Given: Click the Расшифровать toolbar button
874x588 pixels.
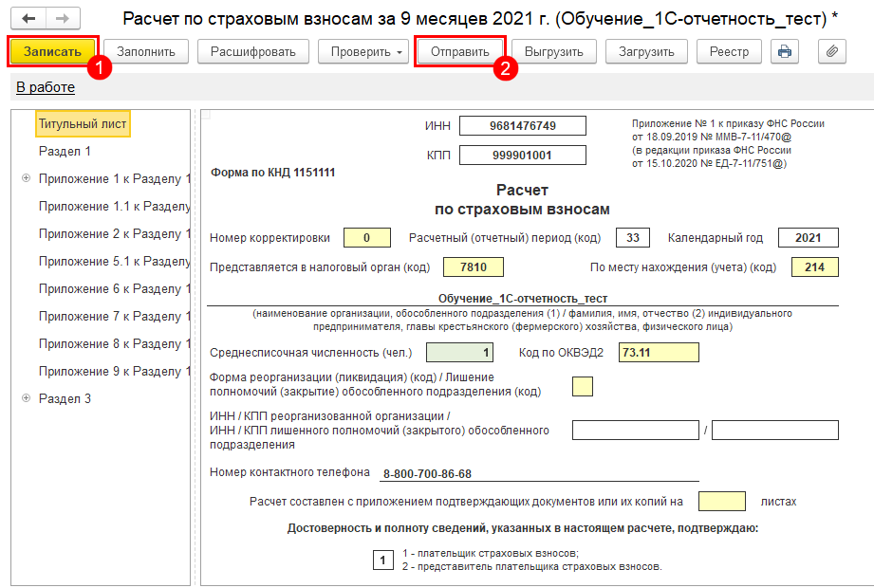Looking at the screenshot, I should 252,51.
